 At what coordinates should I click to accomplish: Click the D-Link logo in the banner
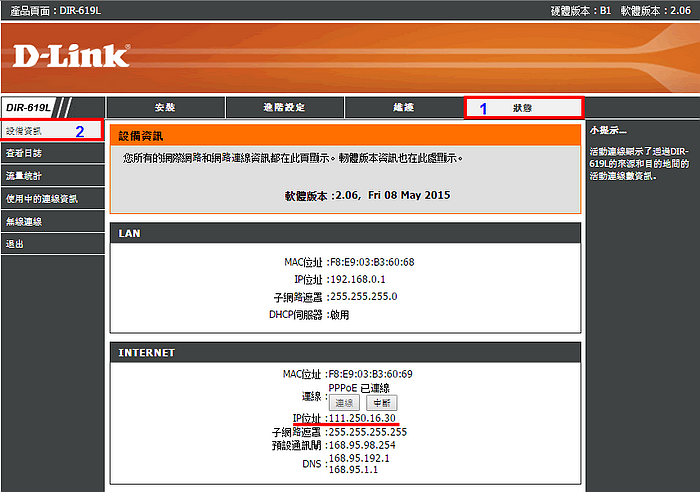(x=71, y=56)
